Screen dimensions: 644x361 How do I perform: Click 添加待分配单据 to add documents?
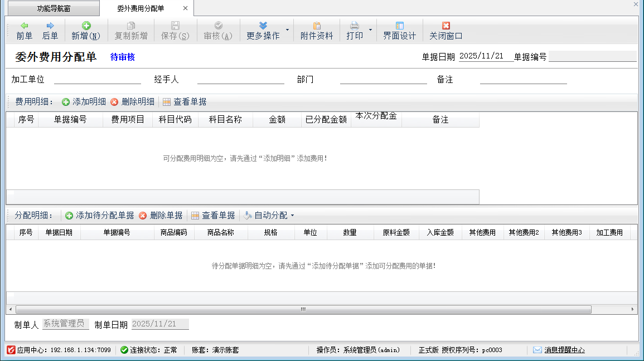(100, 216)
